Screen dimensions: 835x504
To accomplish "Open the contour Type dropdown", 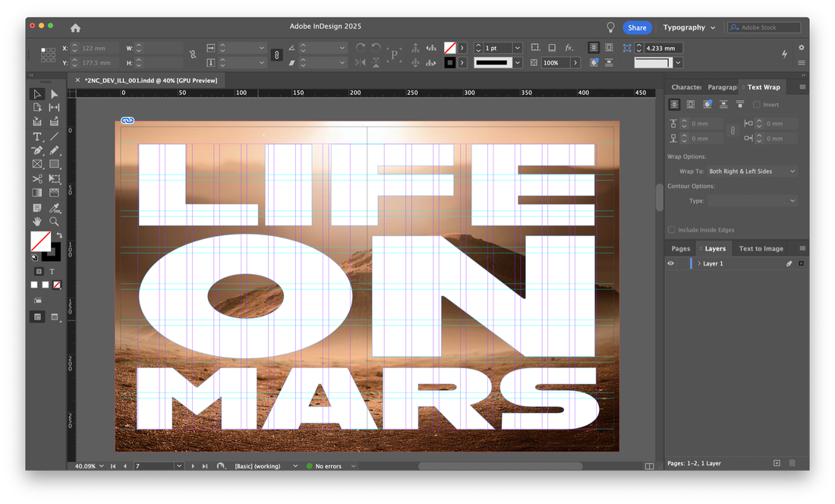I will tap(751, 200).
